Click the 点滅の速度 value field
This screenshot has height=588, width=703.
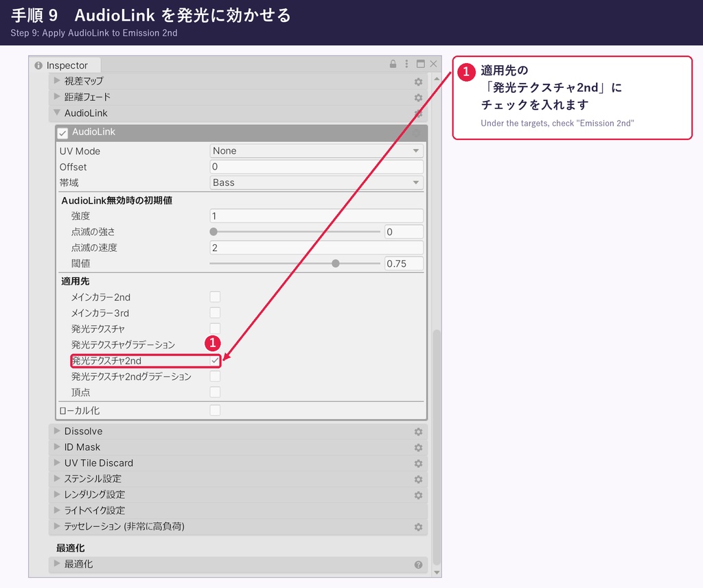(316, 248)
